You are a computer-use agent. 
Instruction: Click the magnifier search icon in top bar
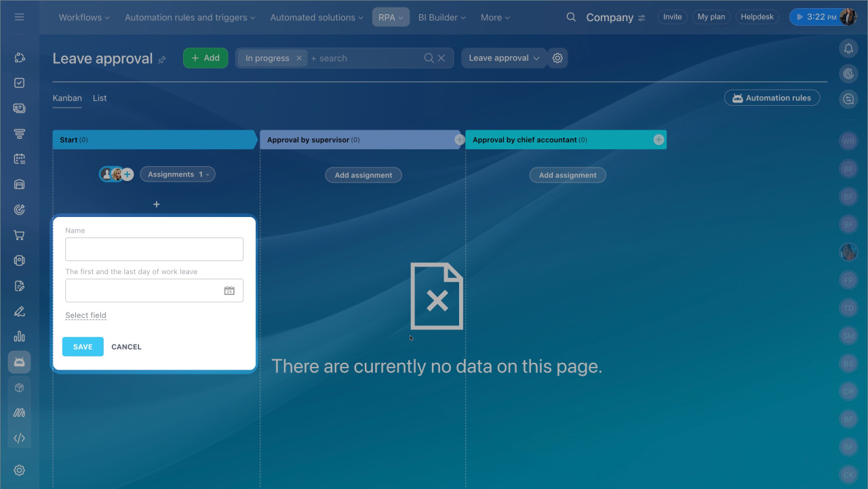[571, 18]
